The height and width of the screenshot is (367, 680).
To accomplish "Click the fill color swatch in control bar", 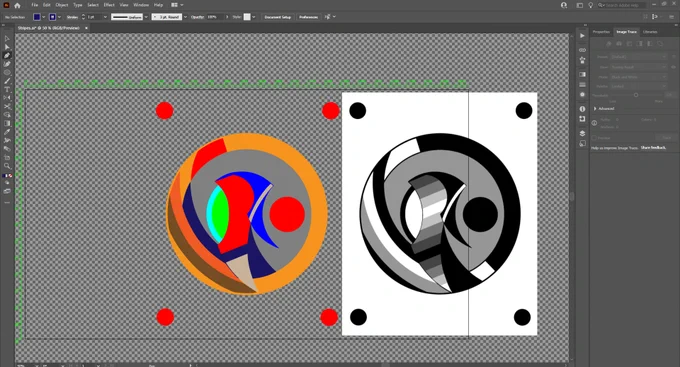I will [37, 17].
